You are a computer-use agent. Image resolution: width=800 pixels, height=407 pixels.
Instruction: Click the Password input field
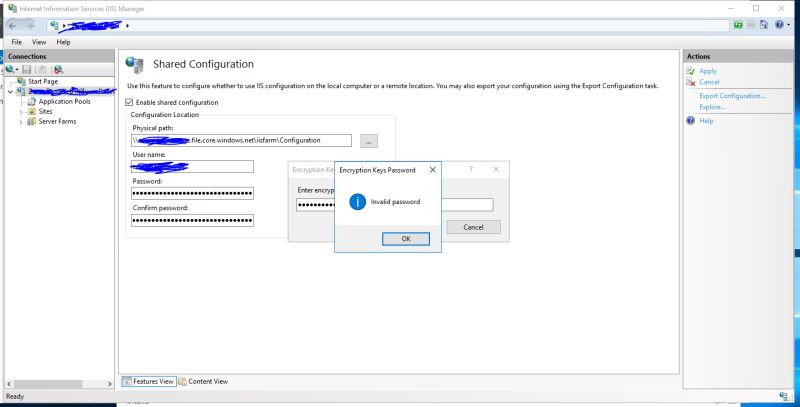[192, 193]
